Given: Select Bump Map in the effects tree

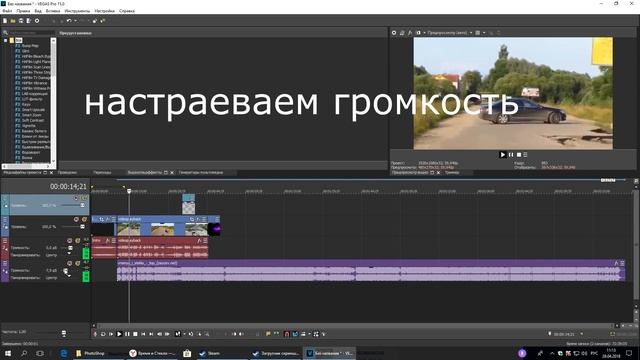Looking at the screenshot, I should pyautogui.click(x=30, y=46).
